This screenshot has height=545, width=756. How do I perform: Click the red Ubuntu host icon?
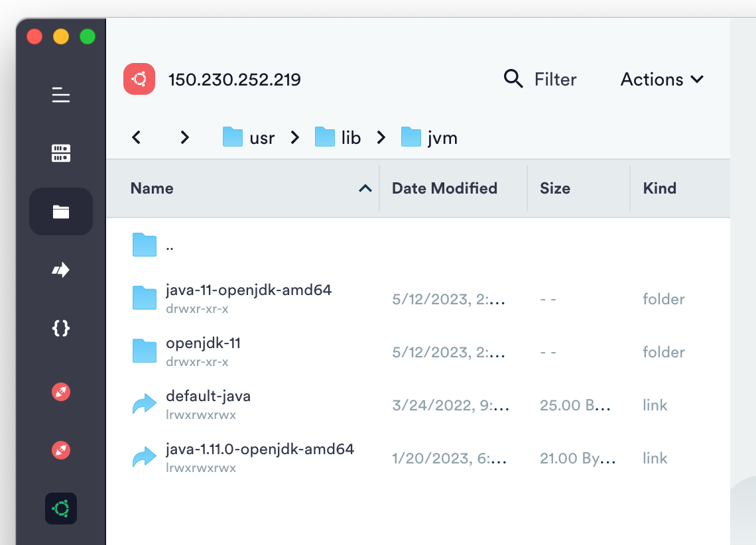coord(139,79)
